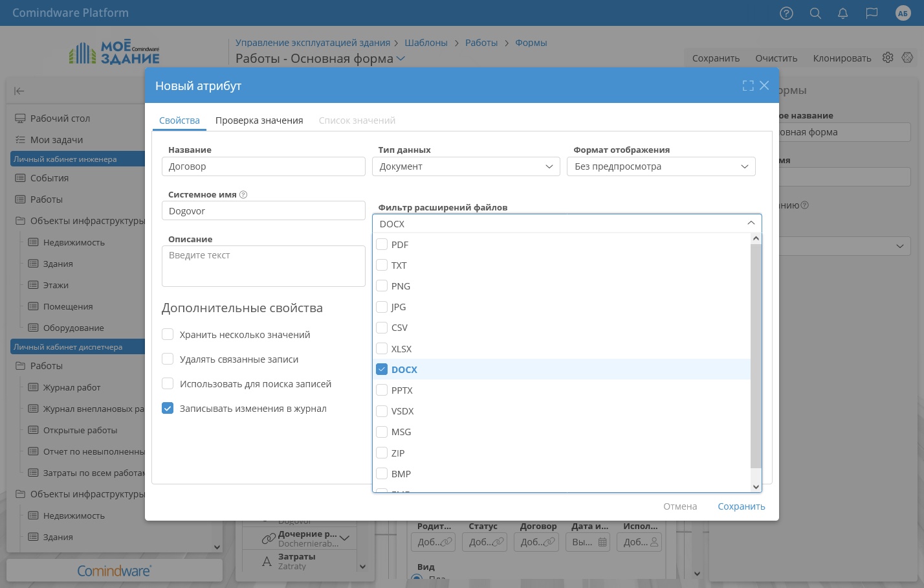Select Личный кабинет инженера section
This screenshot has height=588, width=924.
[78, 159]
